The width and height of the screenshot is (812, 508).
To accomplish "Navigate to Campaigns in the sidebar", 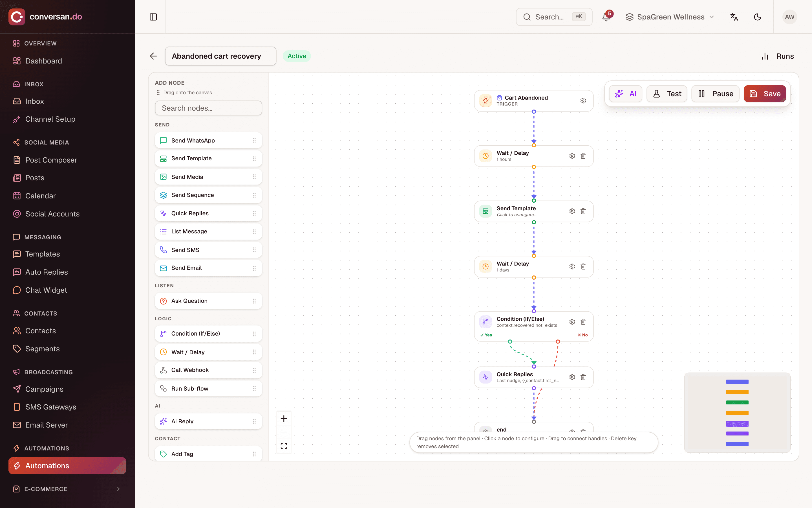I will coord(67,389).
